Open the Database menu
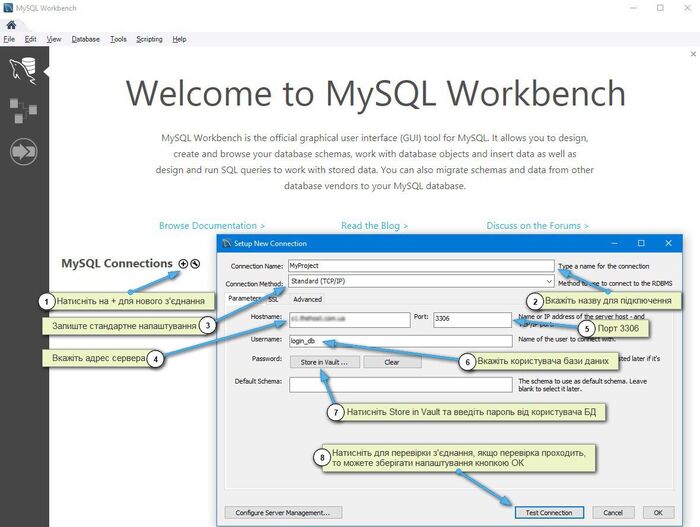This screenshot has height=527, width=700. click(x=85, y=39)
